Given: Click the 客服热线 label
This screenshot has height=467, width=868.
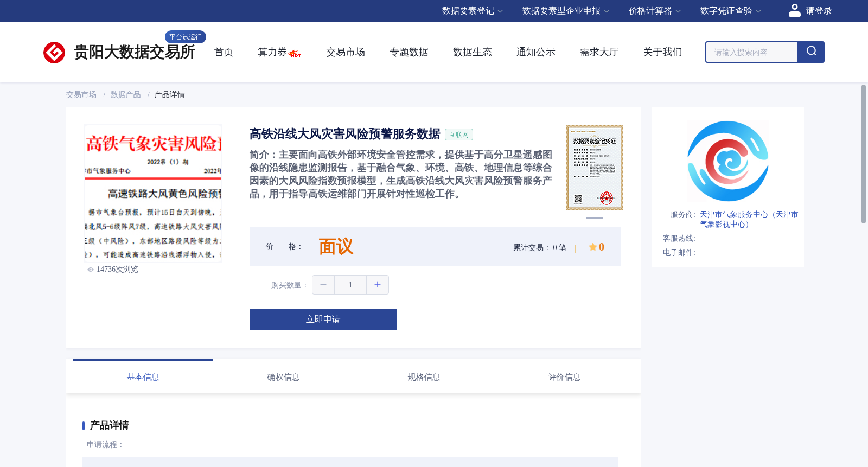Looking at the screenshot, I should pyautogui.click(x=679, y=239).
